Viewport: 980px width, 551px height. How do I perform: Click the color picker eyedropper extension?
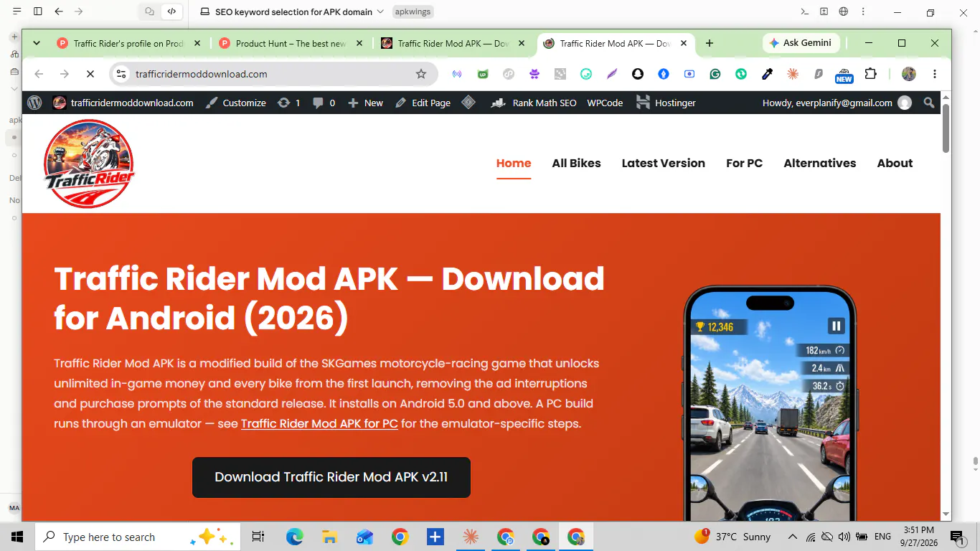[767, 74]
